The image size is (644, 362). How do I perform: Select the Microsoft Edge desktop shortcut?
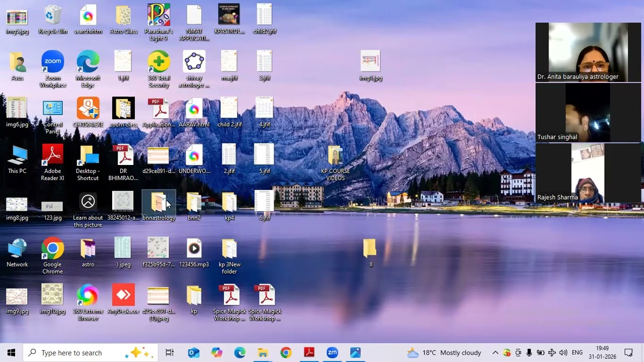click(88, 69)
